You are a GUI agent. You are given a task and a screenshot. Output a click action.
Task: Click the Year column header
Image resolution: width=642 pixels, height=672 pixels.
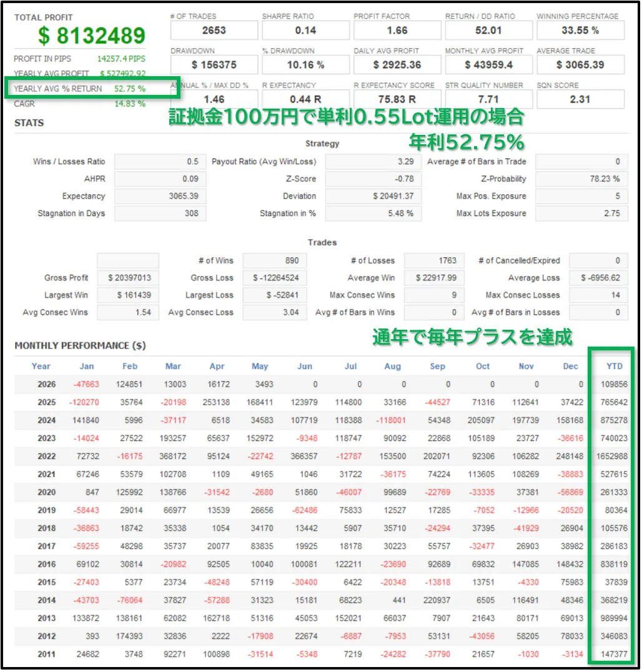tap(41, 367)
